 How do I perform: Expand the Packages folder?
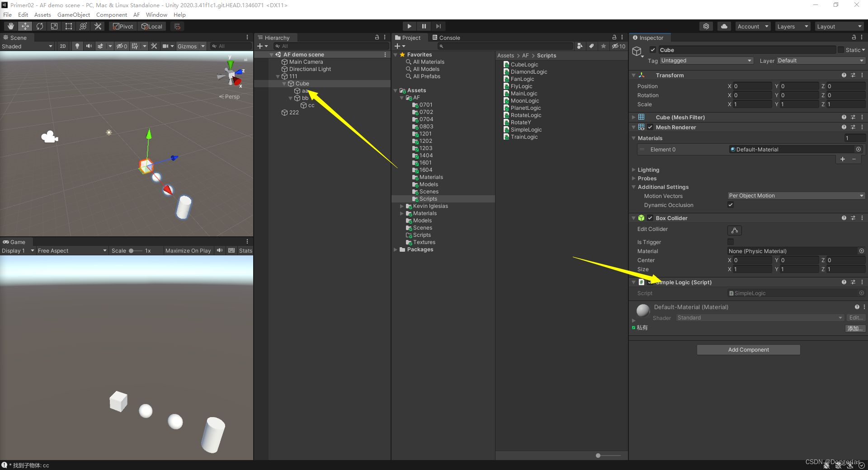395,249
